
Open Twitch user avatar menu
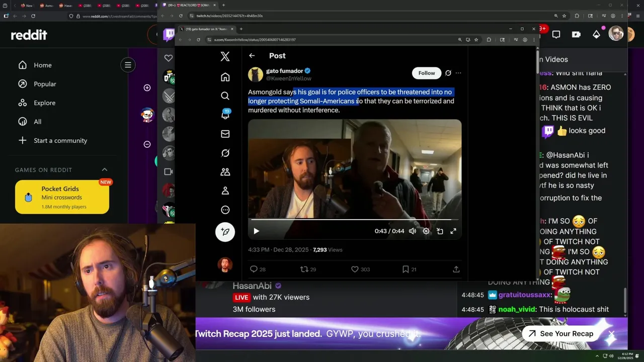coord(616,34)
